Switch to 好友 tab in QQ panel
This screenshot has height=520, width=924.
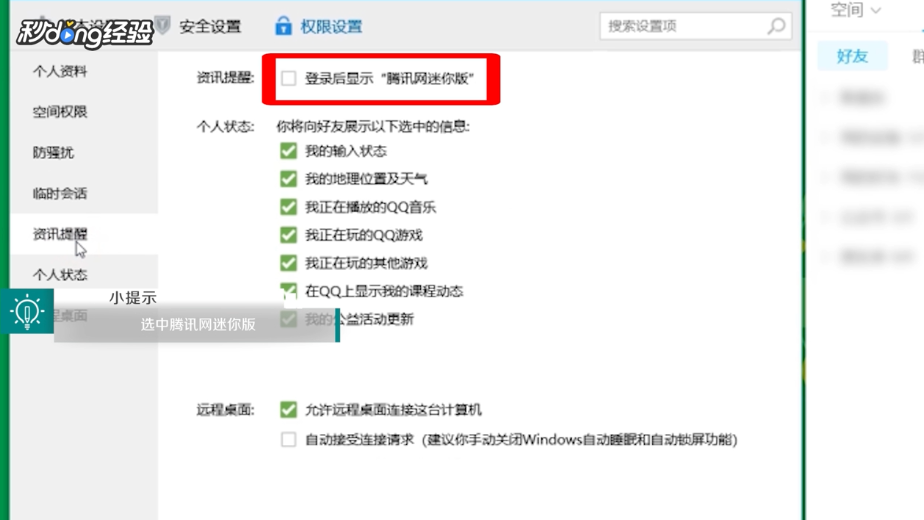click(x=852, y=56)
